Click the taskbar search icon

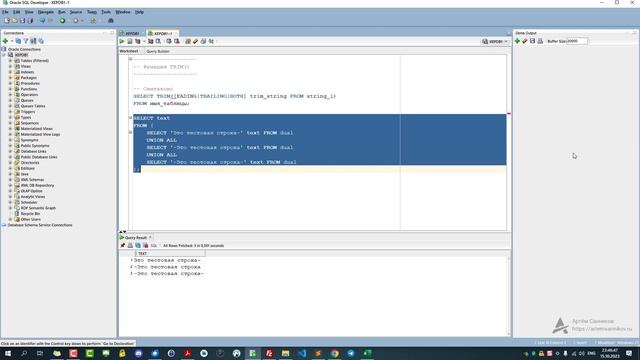point(24,353)
